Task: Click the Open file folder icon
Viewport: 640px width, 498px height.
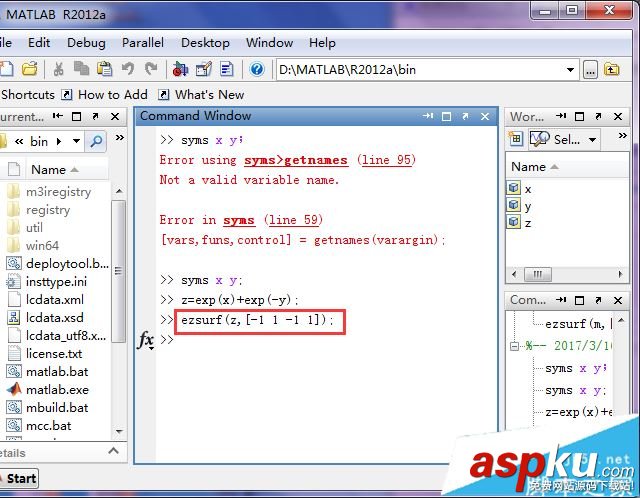Action: point(30,69)
